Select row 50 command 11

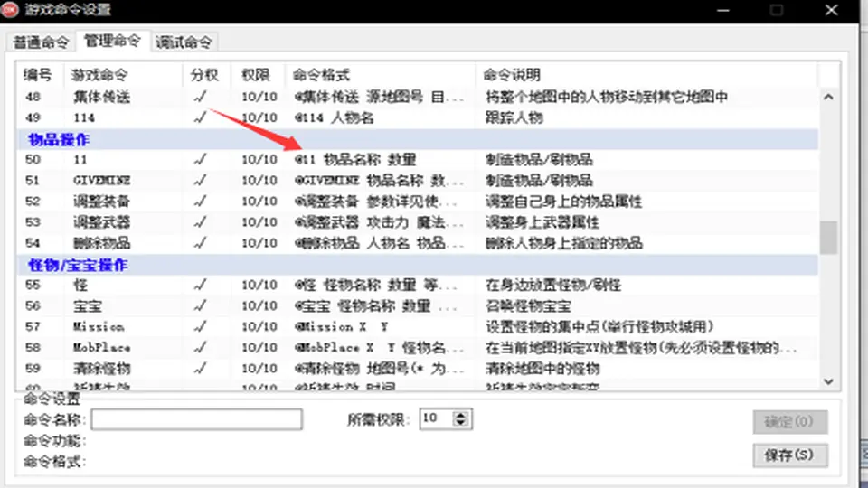tap(418, 159)
